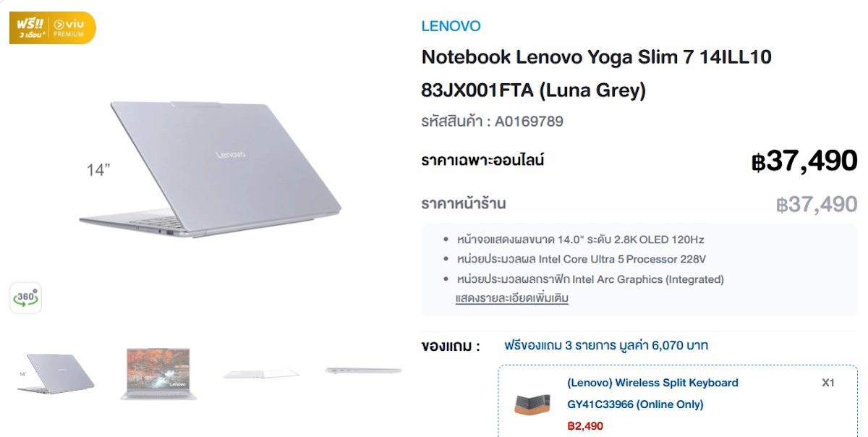Select the laptop side profile thumbnail
This screenshot has width=868, height=437.
tap(363, 370)
